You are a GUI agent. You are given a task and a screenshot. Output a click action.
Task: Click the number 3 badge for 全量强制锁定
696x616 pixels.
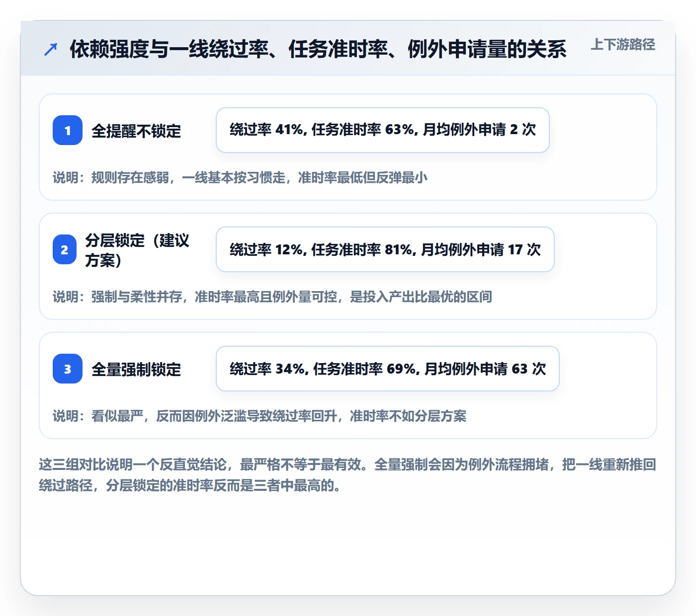pyautogui.click(x=68, y=369)
